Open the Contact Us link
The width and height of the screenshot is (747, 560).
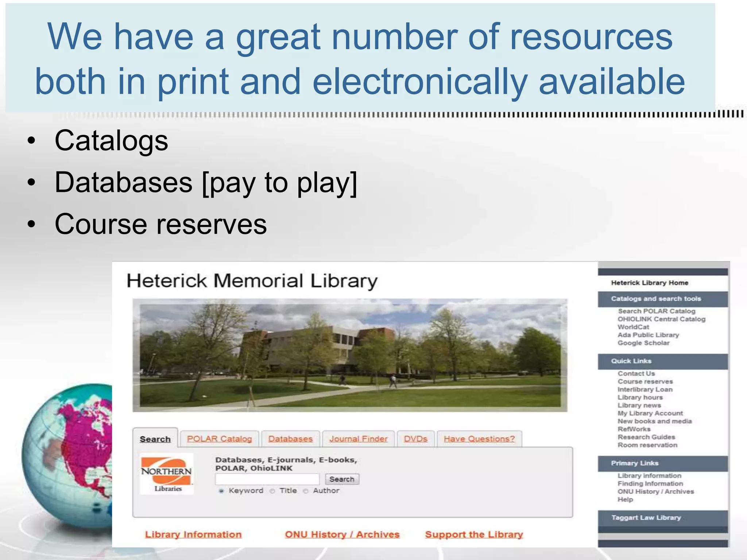pyautogui.click(x=636, y=373)
